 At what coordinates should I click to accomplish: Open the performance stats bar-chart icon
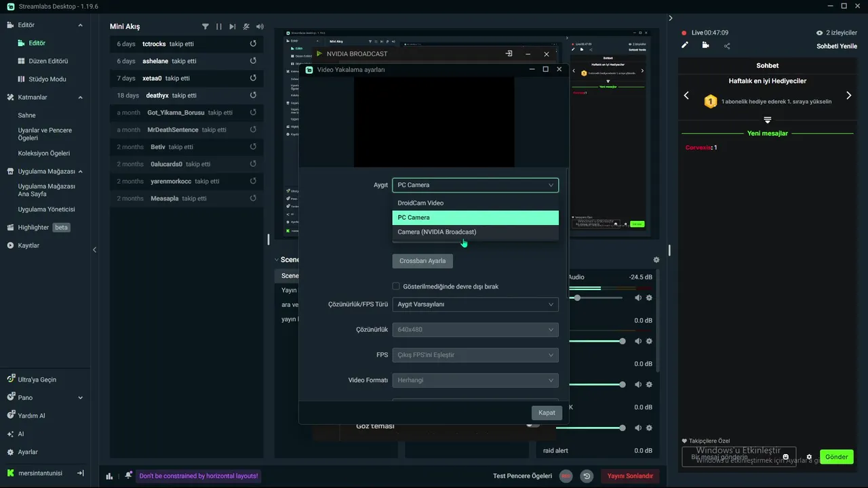pos(109,476)
